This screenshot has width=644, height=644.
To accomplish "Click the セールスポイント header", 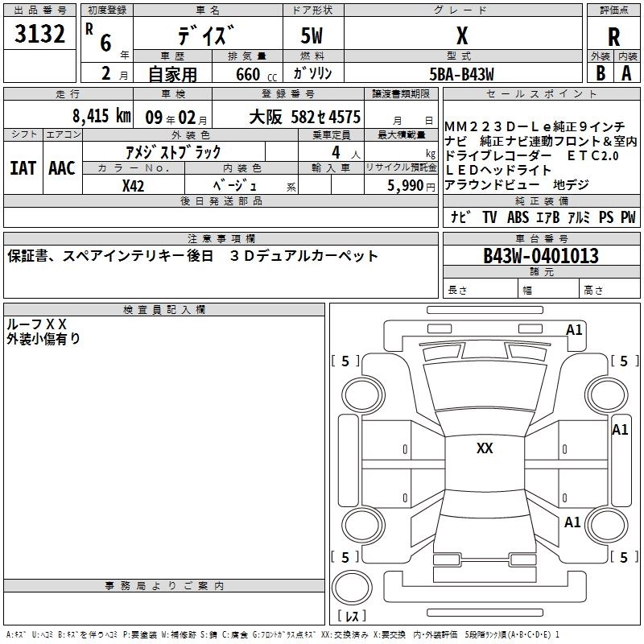I will click(541, 93).
